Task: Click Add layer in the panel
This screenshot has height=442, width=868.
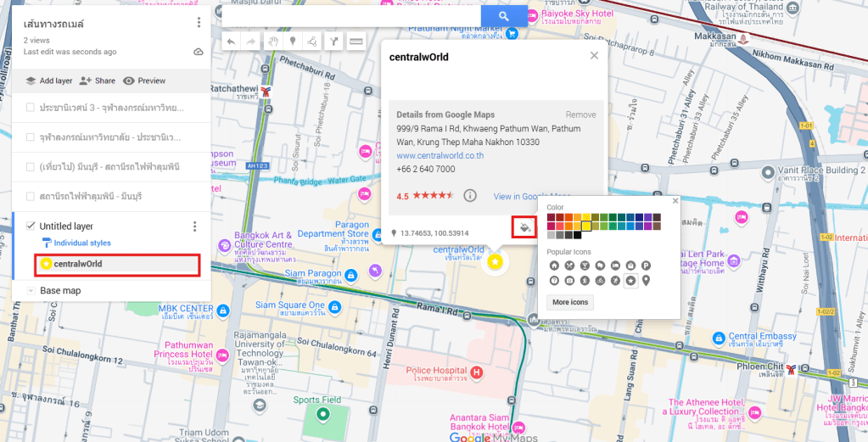Action: pyautogui.click(x=48, y=81)
